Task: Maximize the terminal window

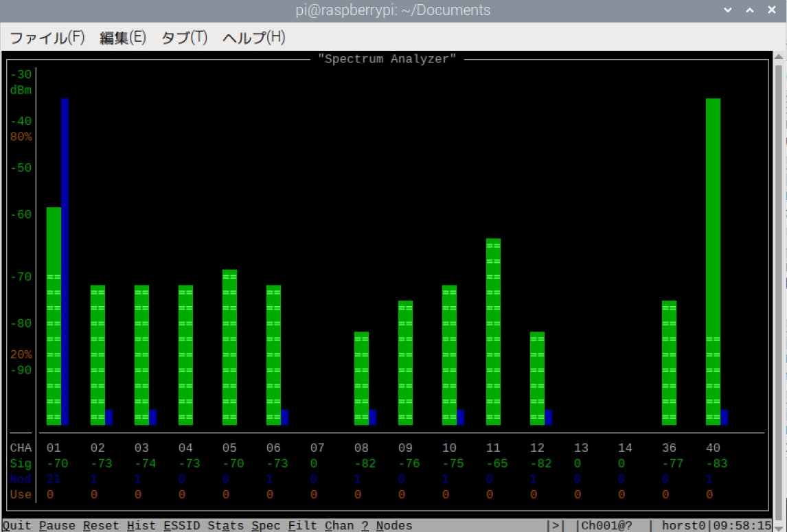Action: point(751,10)
